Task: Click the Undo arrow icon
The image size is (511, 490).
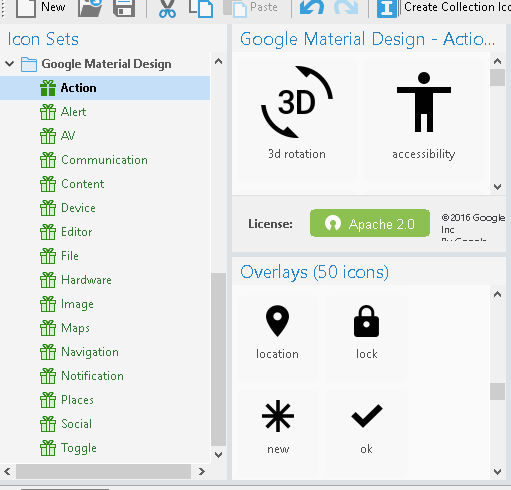Action: coord(312,7)
